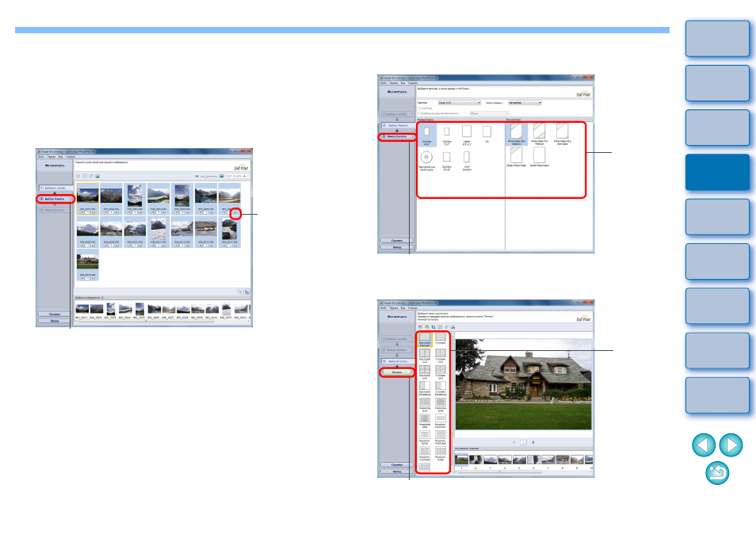
Task: Click Выход button in layout window sidebar
Action: pyautogui.click(x=397, y=471)
